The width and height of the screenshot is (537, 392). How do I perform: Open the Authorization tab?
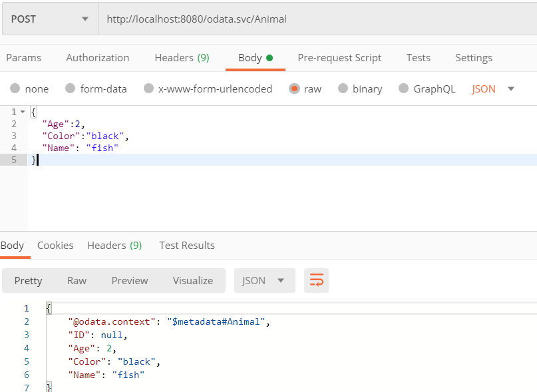[98, 57]
